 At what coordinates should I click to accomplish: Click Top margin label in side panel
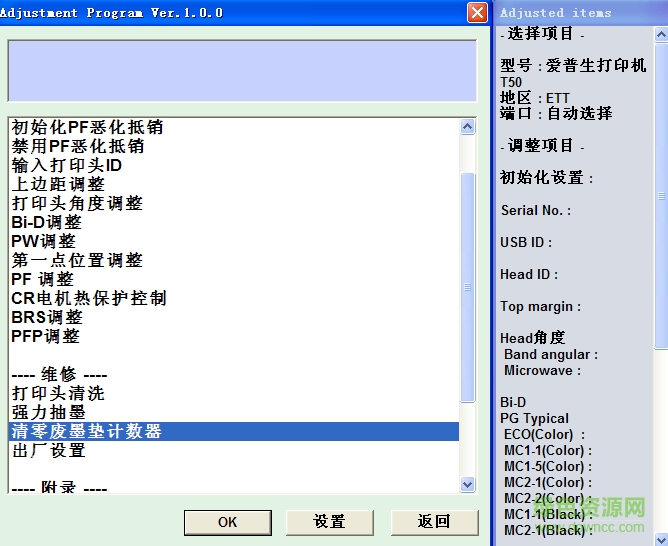[x=540, y=307]
